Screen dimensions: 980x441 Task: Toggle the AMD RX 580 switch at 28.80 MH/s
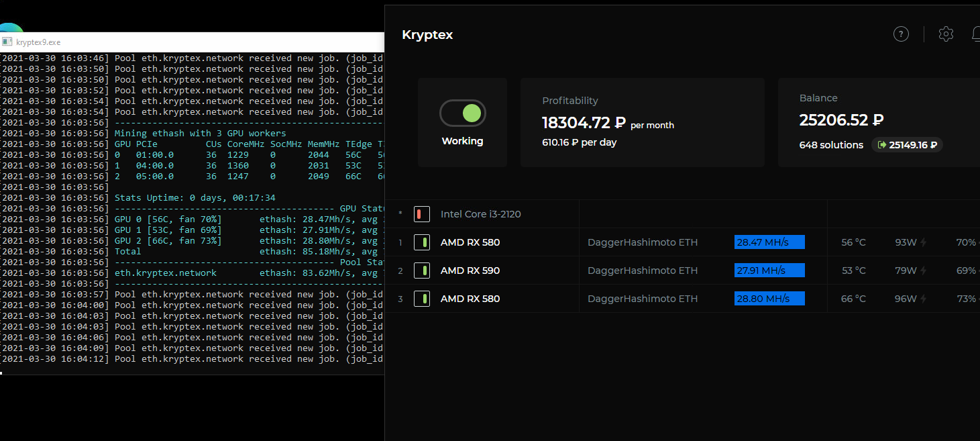point(422,299)
